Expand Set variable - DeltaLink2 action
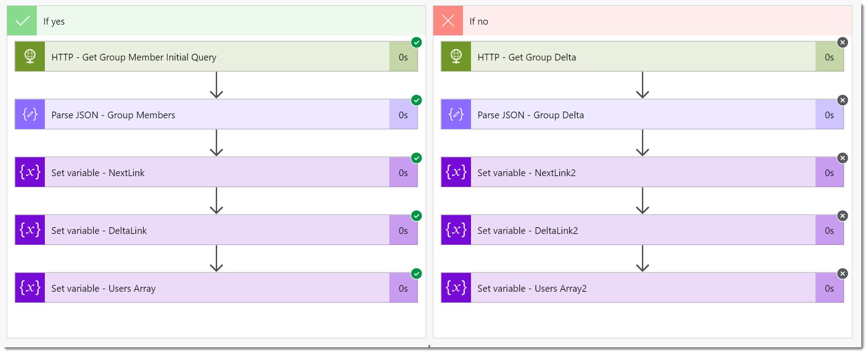Image resolution: width=868 pixels, height=354 pixels. coord(642,230)
